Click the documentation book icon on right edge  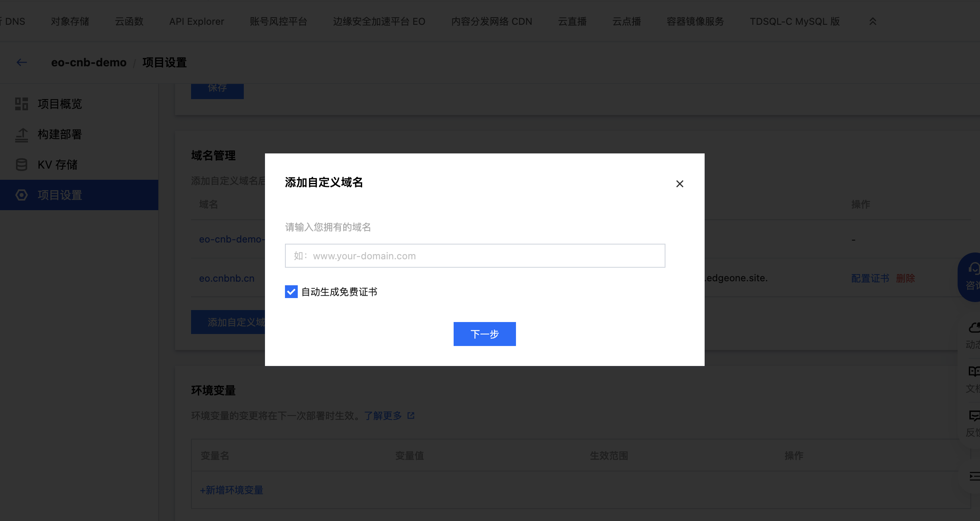click(974, 372)
